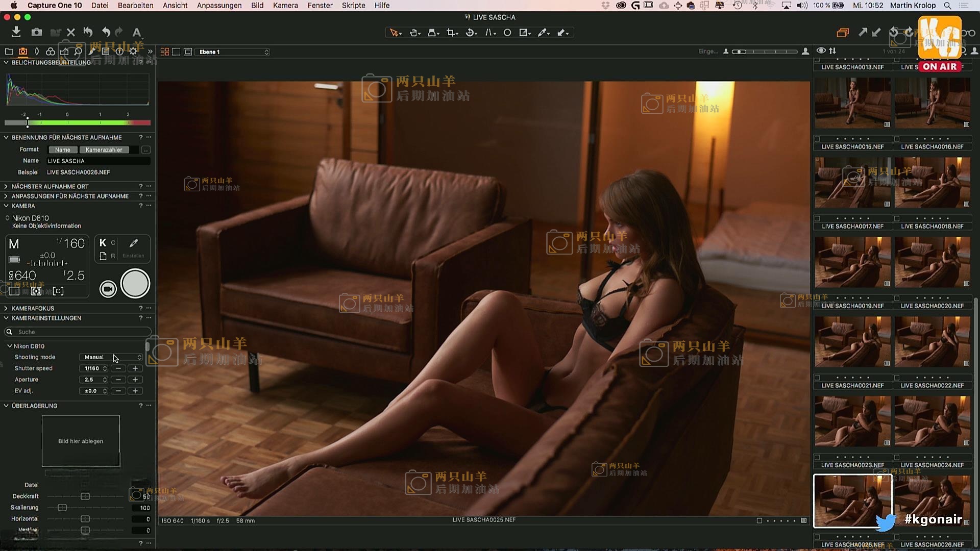Select the Rotate straighten tool

471,33
